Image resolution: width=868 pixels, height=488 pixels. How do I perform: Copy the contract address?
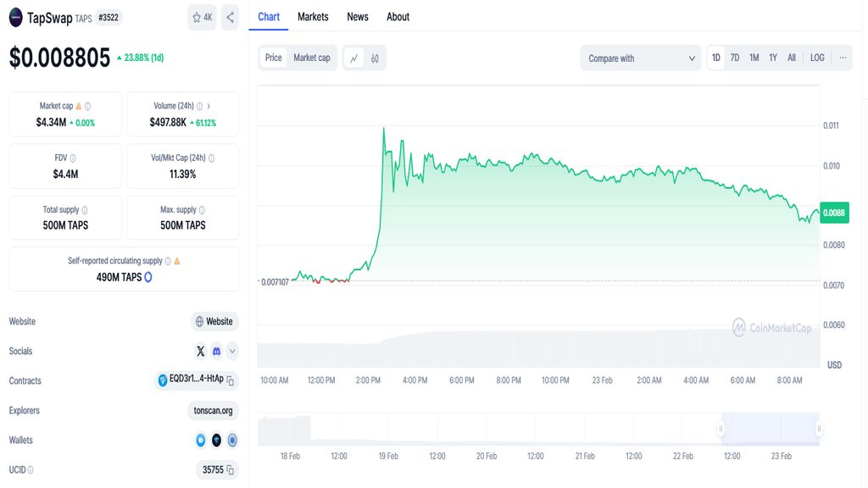(x=231, y=381)
